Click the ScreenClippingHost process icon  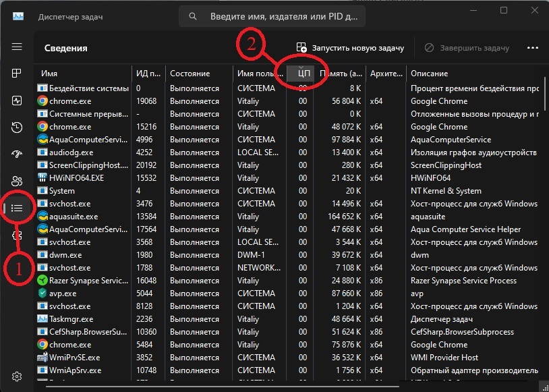point(42,165)
